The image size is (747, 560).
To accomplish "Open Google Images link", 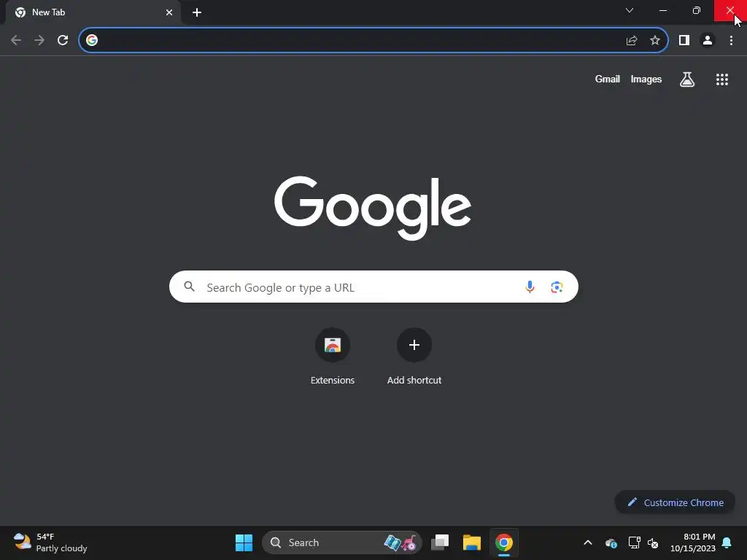I will (646, 79).
